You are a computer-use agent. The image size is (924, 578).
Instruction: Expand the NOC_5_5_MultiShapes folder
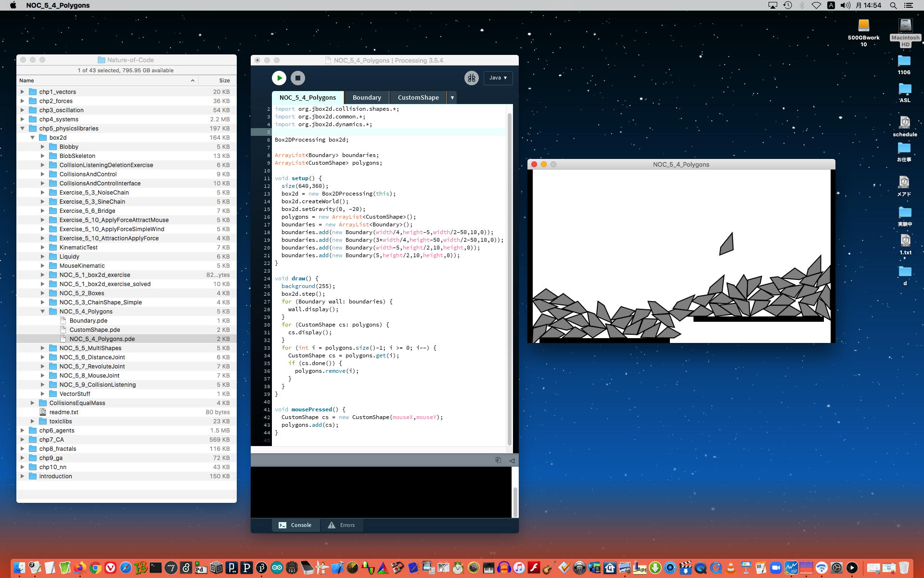tap(42, 348)
